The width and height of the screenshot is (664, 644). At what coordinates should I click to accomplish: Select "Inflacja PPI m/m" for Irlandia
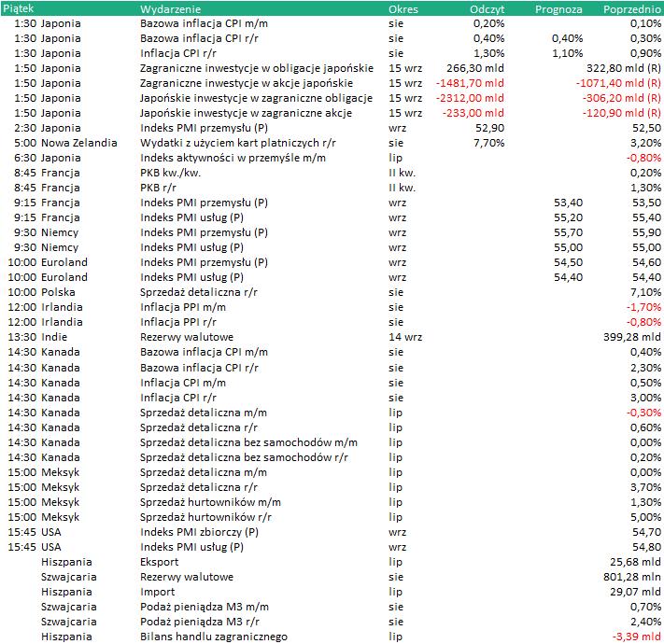pos(183,307)
